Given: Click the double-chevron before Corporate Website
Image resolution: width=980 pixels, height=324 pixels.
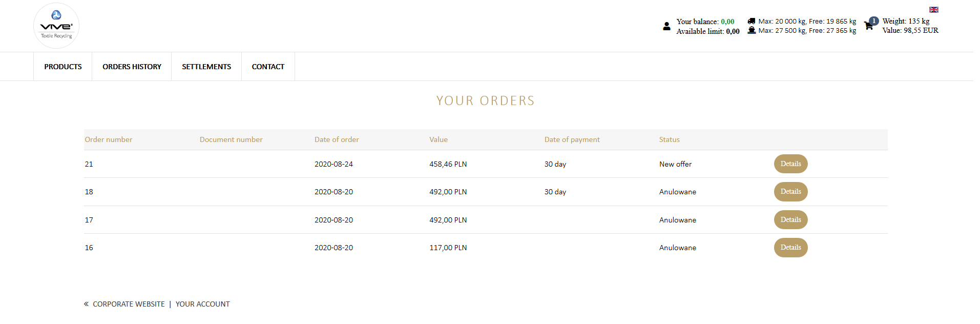Looking at the screenshot, I should tap(87, 304).
